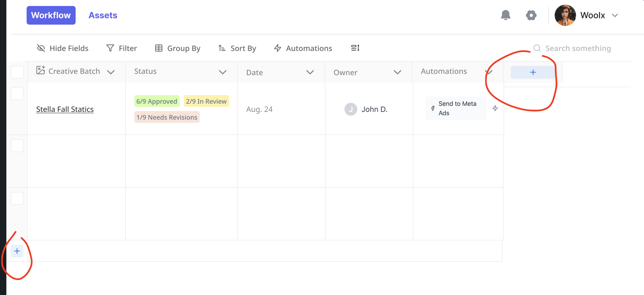This screenshot has height=295, width=644.
Task: Click the Hide Fields eye icon
Action: (x=41, y=48)
